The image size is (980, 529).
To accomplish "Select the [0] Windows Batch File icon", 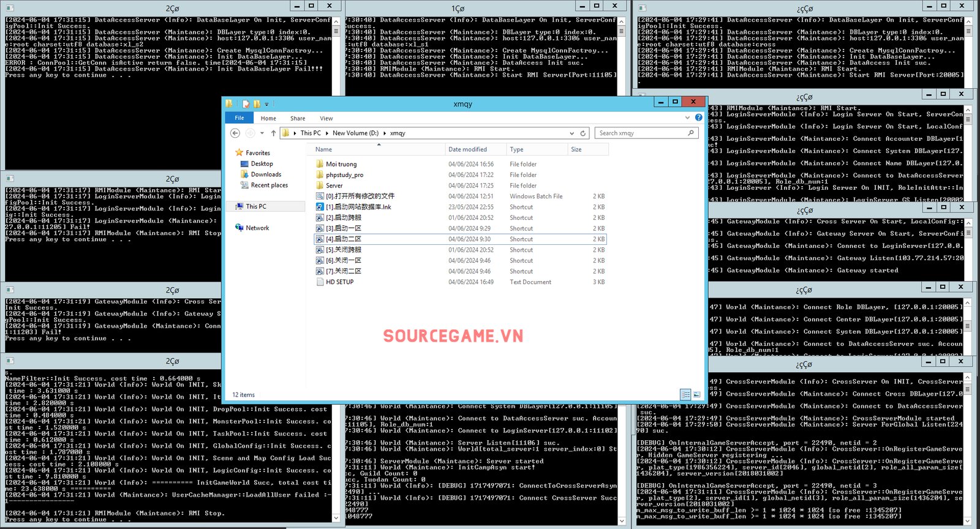I will coord(320,197).
